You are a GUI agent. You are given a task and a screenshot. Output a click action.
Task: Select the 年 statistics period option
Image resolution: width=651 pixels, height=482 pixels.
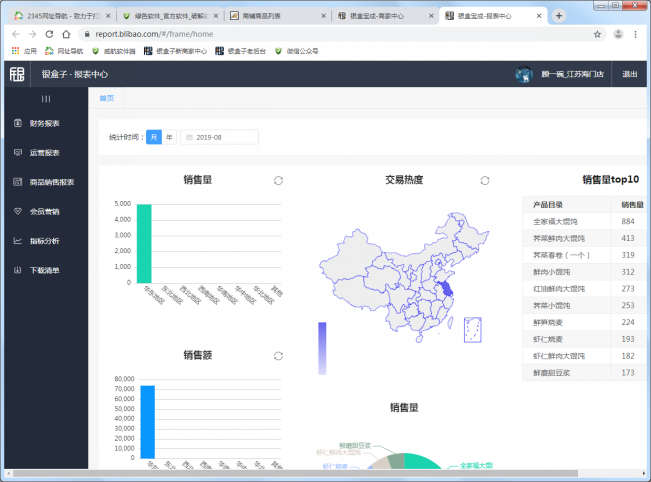pyautogui.click(x=169, y=137)
